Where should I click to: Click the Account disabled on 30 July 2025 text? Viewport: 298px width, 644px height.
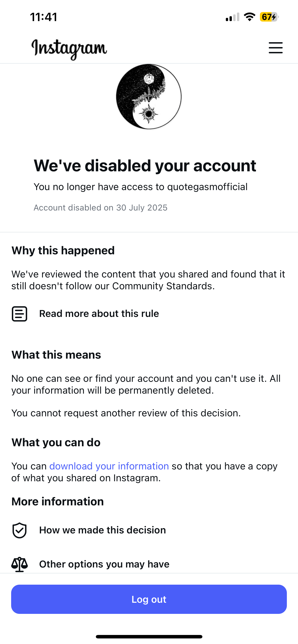[100, 207]
